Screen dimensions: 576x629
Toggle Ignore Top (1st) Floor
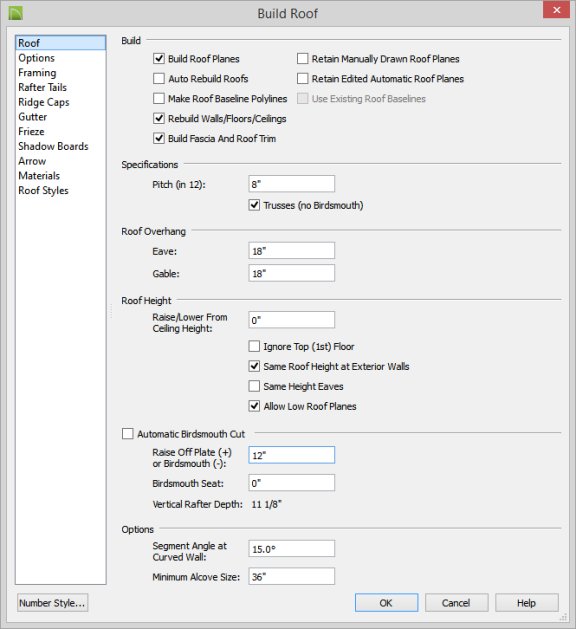[254, 346]
